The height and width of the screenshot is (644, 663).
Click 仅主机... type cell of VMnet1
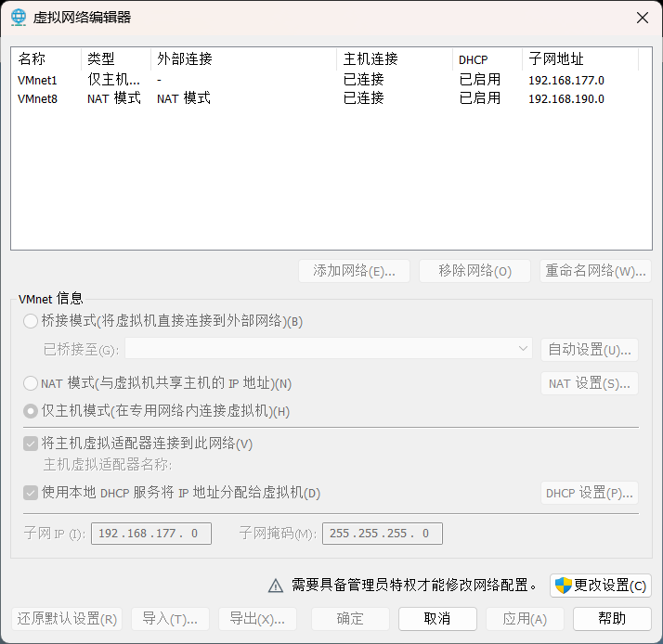click(113, 80)
